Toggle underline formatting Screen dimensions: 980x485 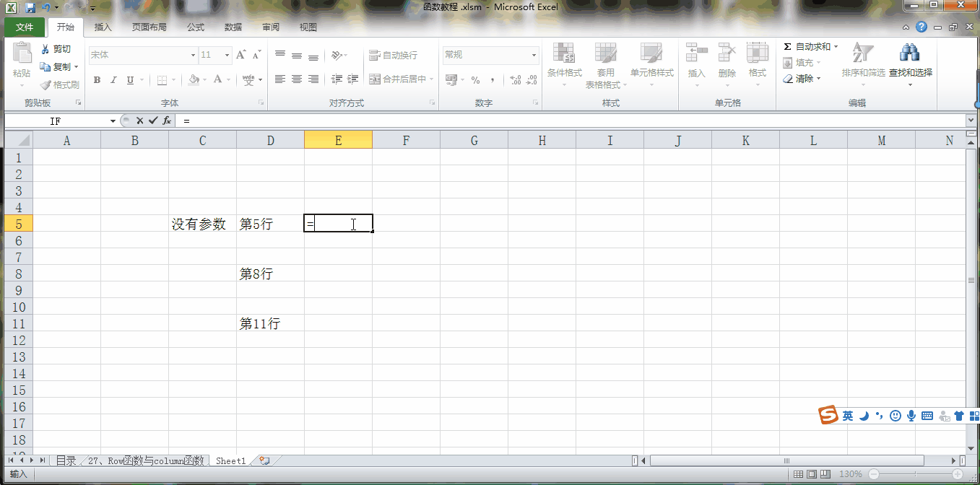129,80
